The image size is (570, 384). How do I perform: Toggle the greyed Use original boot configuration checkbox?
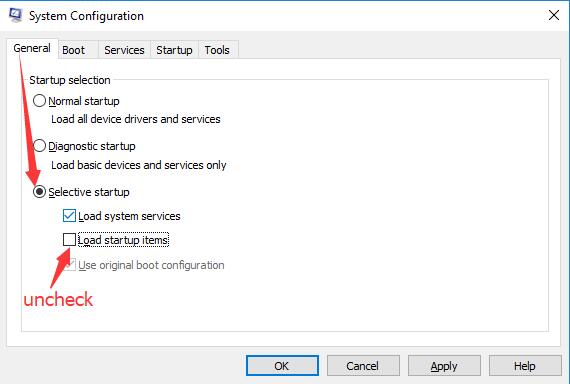pyautogui.click(x=69, y=264)
